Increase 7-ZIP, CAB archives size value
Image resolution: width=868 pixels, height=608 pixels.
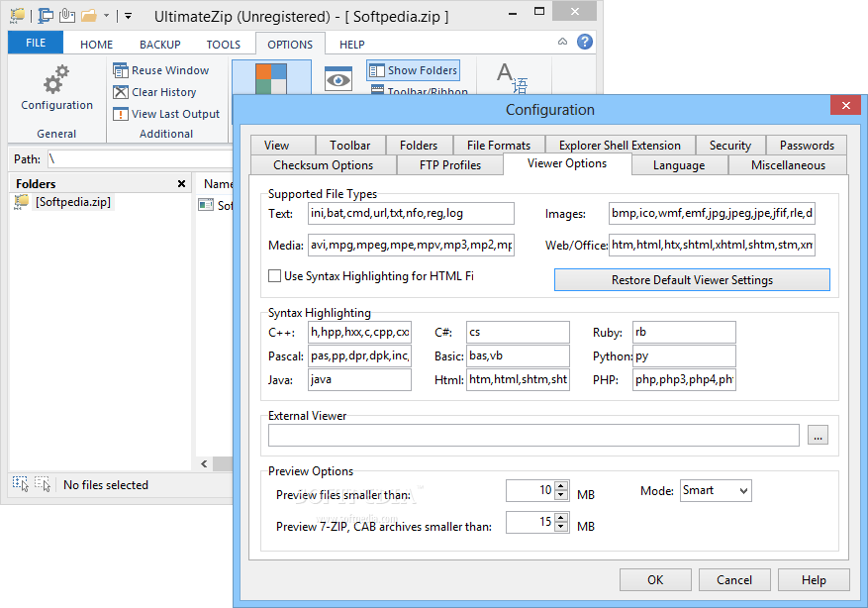pyautogui.click(x=561, y=517)
